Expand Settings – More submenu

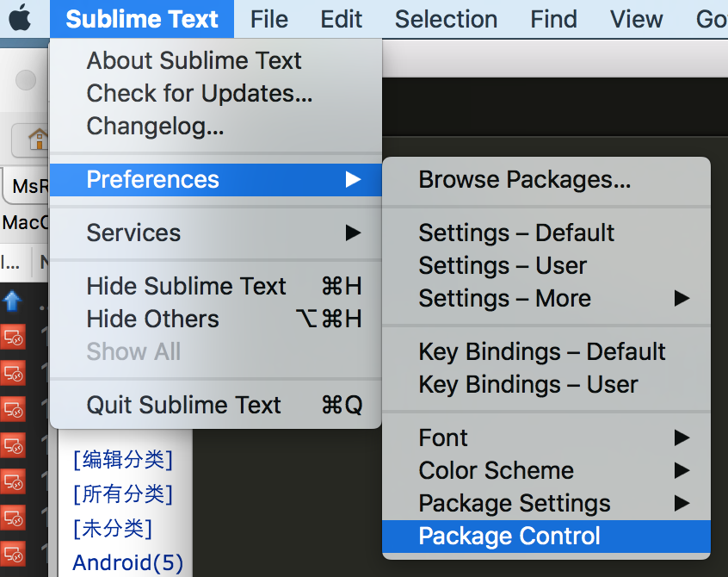coord(546,298)
